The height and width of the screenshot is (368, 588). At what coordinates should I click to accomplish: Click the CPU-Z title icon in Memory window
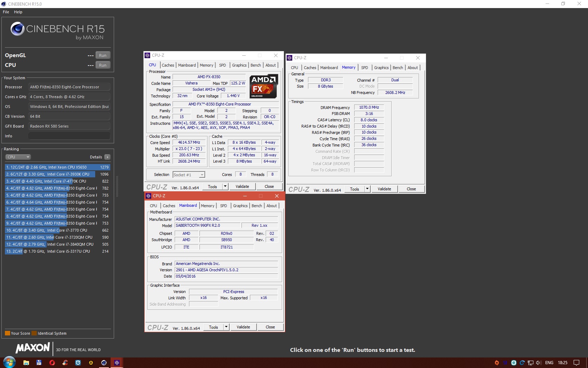(x=289, y=58)
